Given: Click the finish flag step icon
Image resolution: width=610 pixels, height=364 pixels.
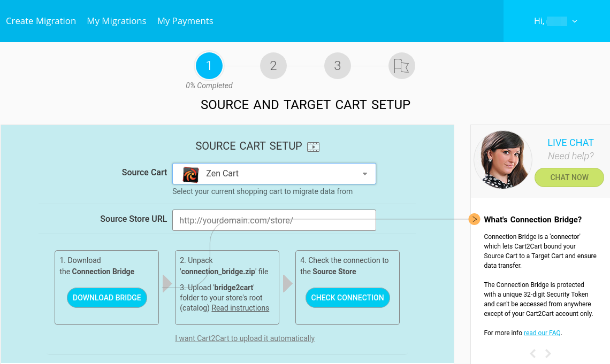Looking at the screenshot, I should click(402, 66).
